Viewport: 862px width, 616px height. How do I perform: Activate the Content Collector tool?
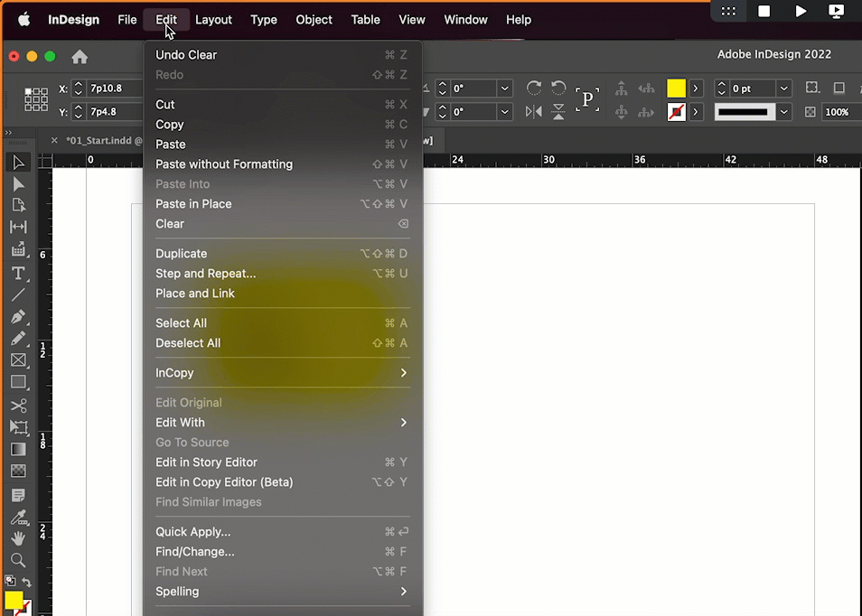tap(17, 249)
